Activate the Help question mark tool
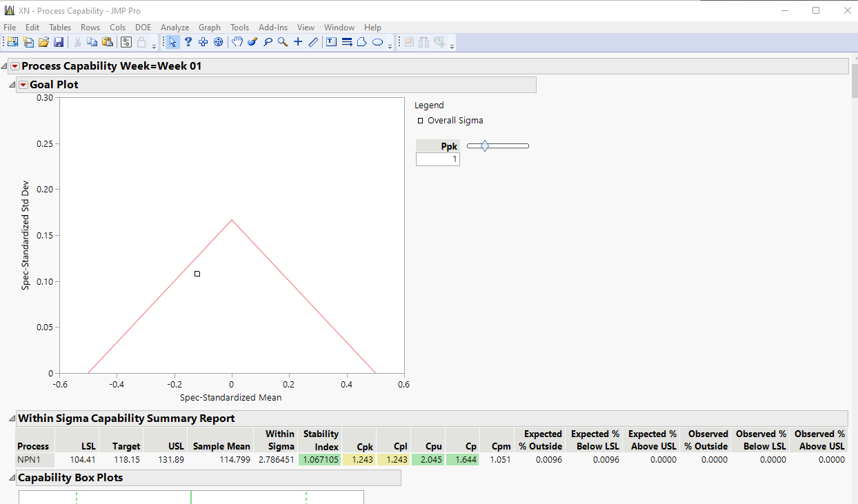Viewport: 858px width, 504px height. (x=188, y=42)
